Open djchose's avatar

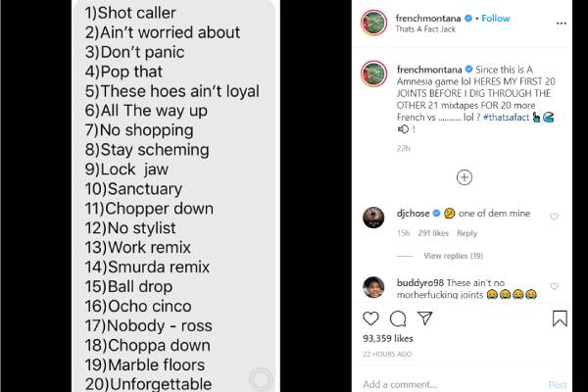coord(373,218)
